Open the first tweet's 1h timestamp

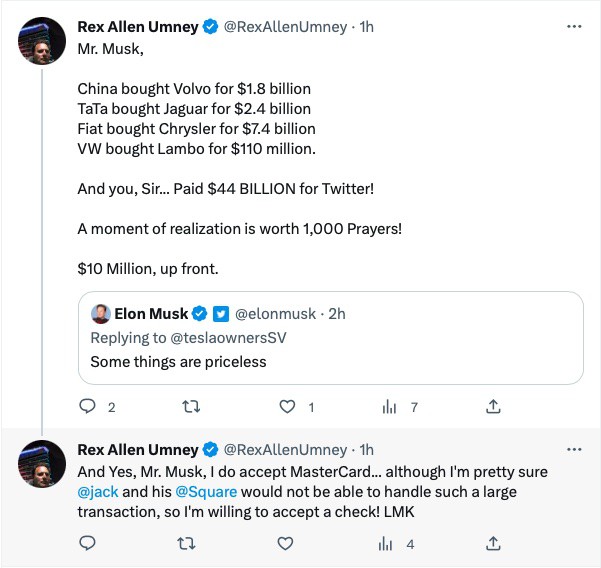[366, 28]
